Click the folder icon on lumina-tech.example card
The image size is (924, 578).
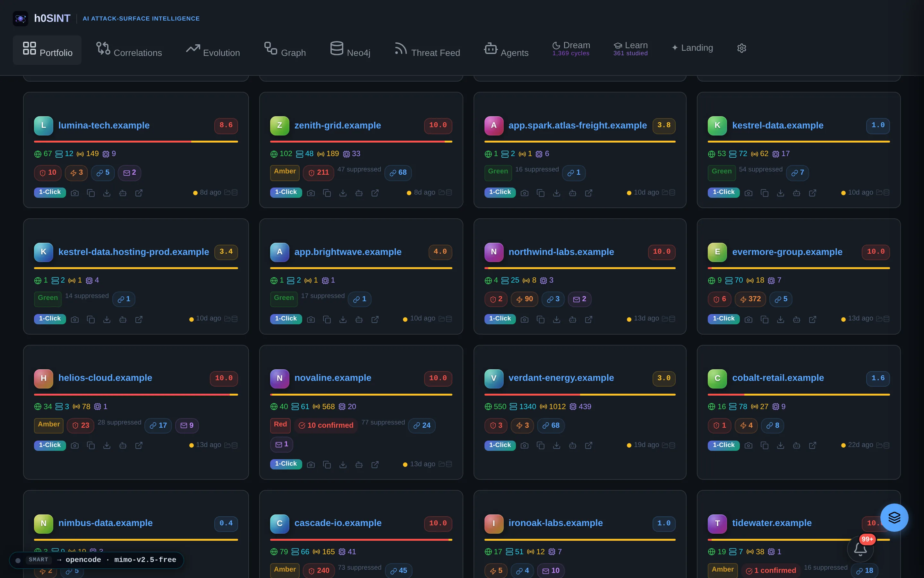[x=227, y=192]
